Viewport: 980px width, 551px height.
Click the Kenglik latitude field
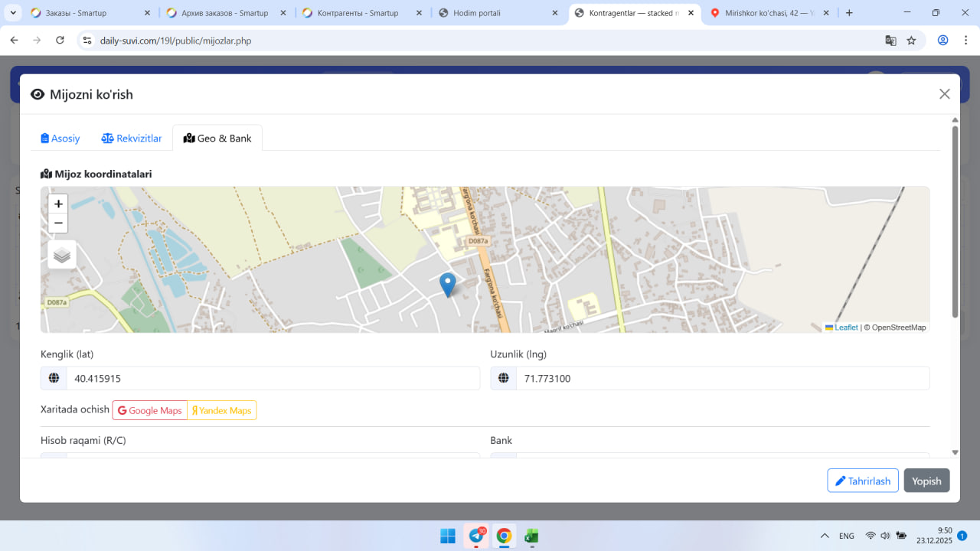coord(272,378)
